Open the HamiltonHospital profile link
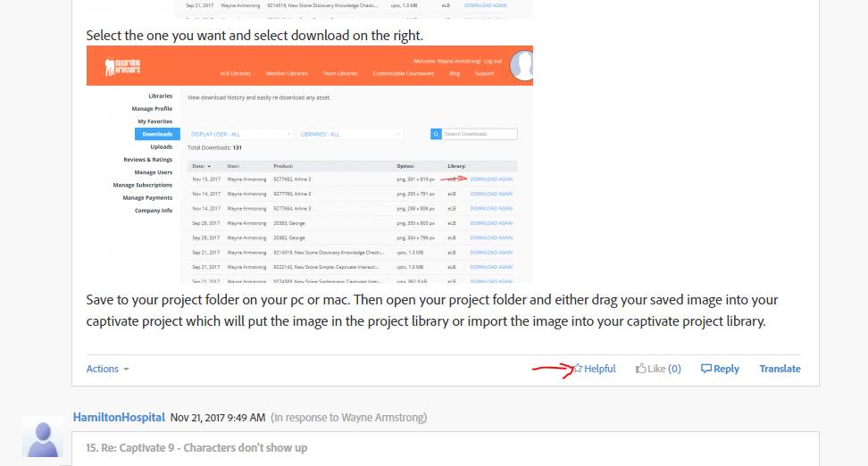The height and width of the screenshot is (466, 868). pyautogui.click(x=119, y=417)
